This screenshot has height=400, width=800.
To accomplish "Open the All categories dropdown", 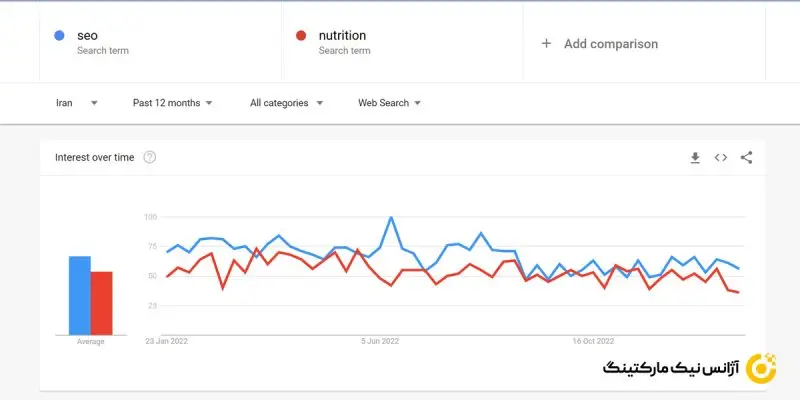I will [286, 103].
